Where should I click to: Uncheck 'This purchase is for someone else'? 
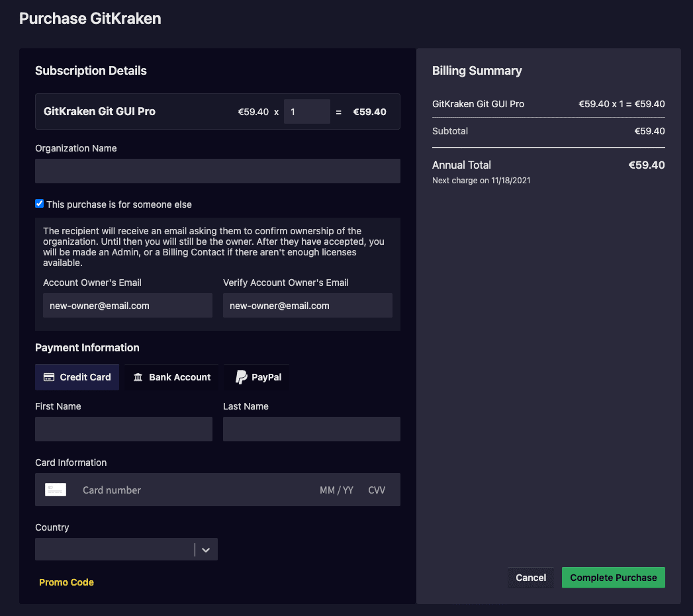40,204
